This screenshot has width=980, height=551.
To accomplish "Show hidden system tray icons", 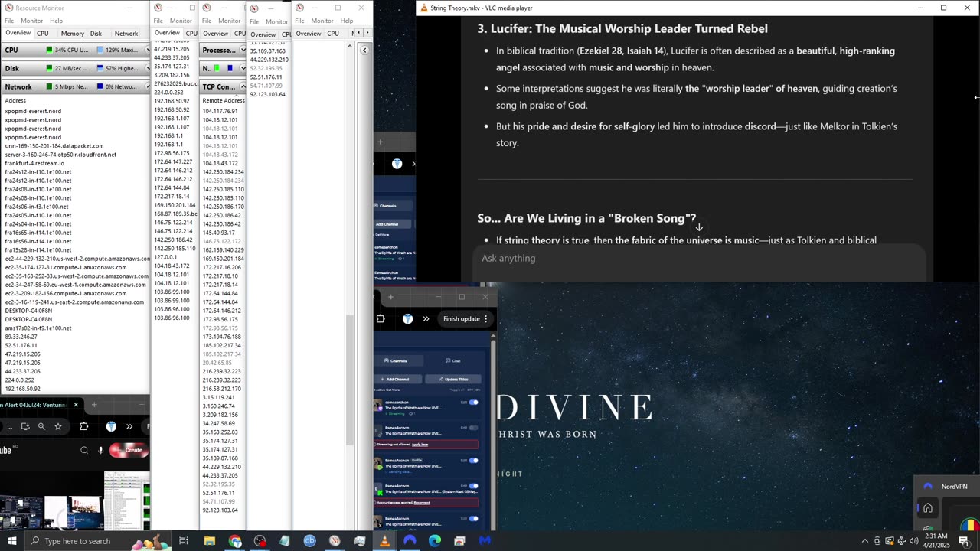I will [x=865, y=541].
